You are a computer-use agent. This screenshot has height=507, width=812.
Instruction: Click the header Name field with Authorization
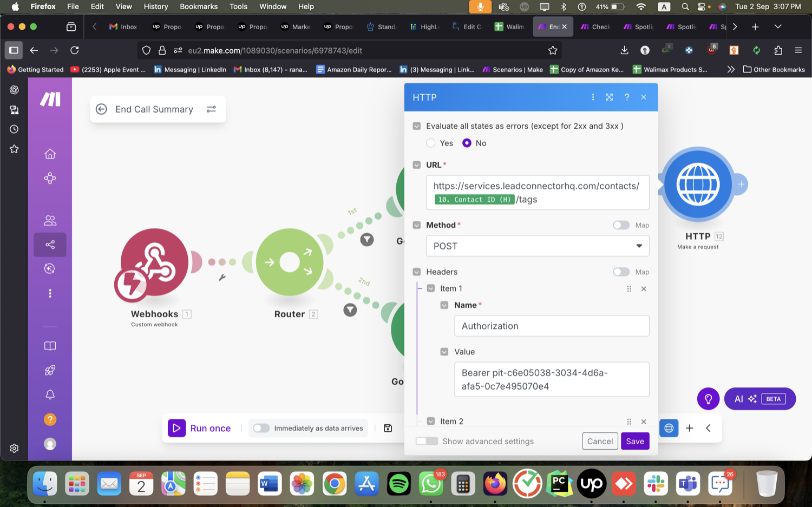coord(552,326)
